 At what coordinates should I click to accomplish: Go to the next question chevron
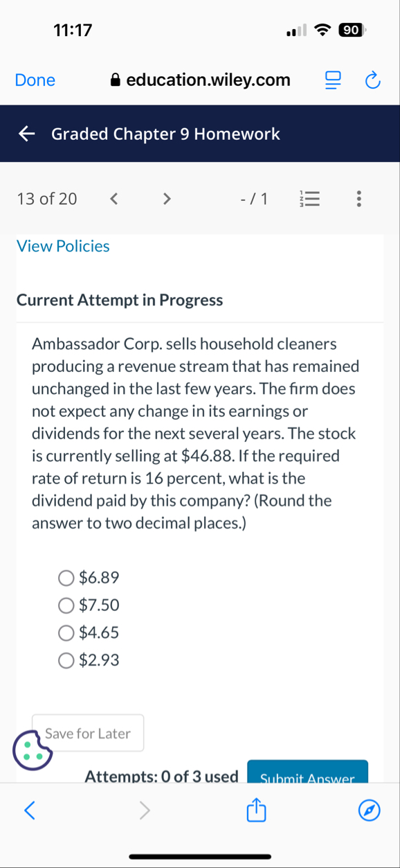point(167,199)
